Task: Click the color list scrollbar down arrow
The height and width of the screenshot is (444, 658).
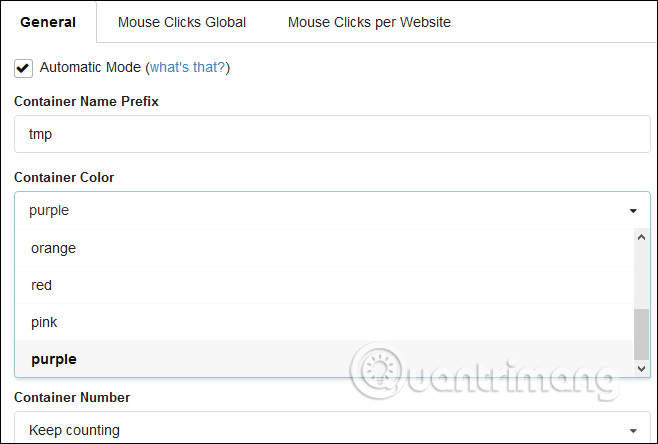Action: tap(642, 369)
